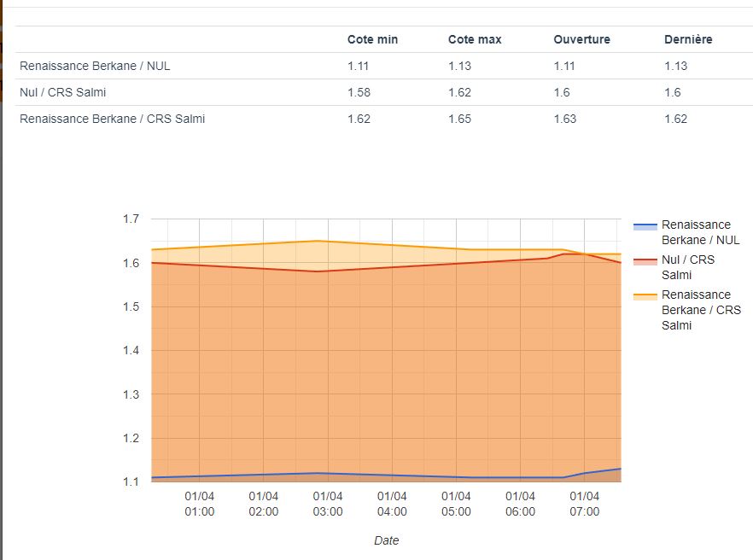
Task: Click the "Cote max" column header
Action: click(475, 39)
